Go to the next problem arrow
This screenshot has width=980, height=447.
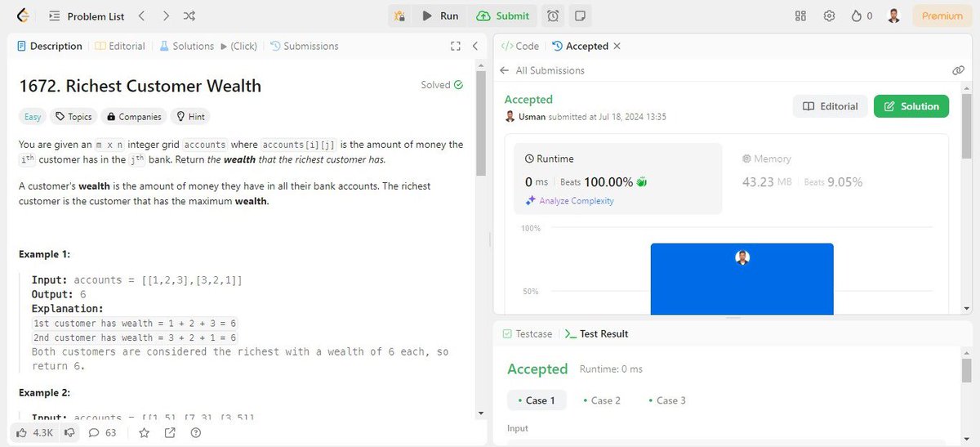point(166,16)
